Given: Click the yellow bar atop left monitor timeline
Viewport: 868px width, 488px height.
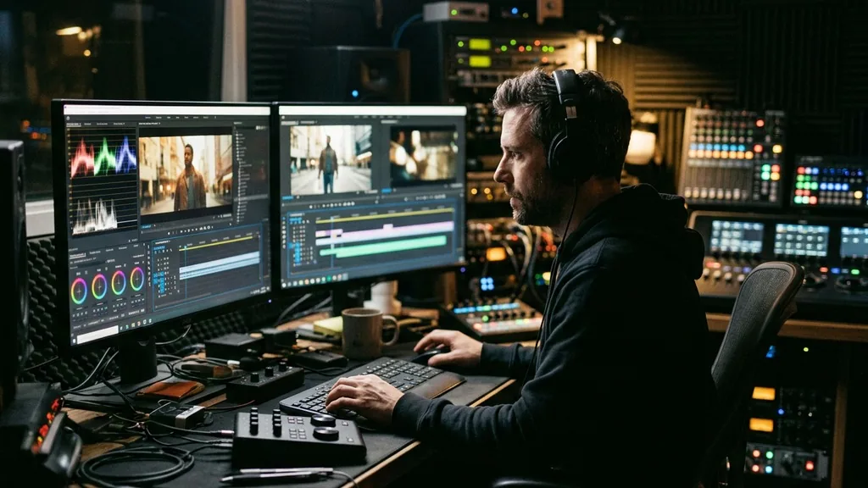Looking at the screenshot, I should pos(216,242).
